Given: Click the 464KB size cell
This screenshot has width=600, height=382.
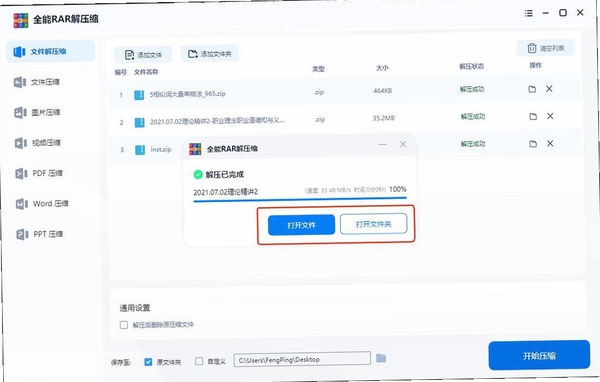Looking at the screenshot, I should point(383,91).
